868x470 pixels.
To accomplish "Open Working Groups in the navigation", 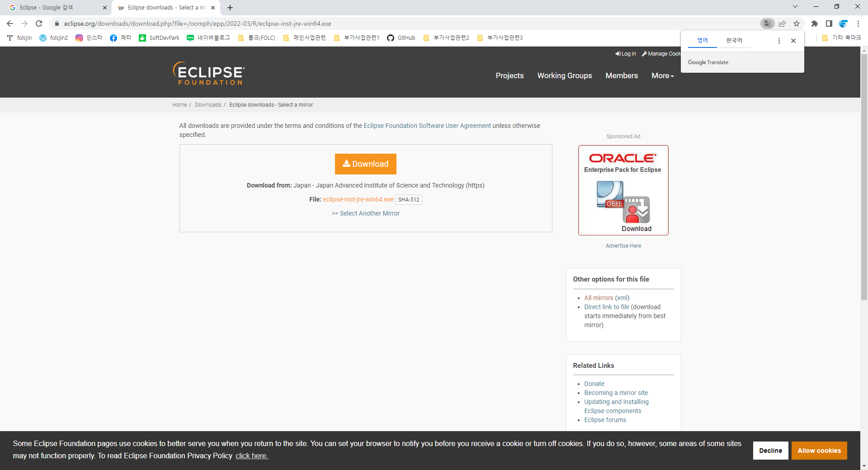I will 565,76.
